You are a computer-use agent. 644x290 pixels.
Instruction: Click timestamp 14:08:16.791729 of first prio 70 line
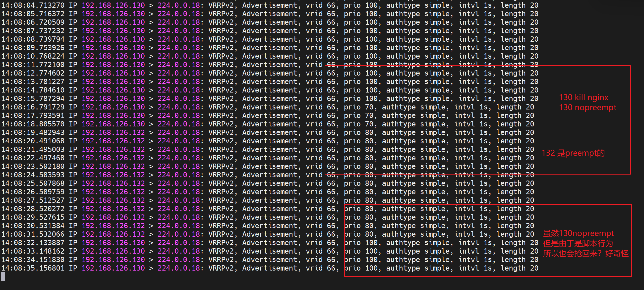pos(33,107)
